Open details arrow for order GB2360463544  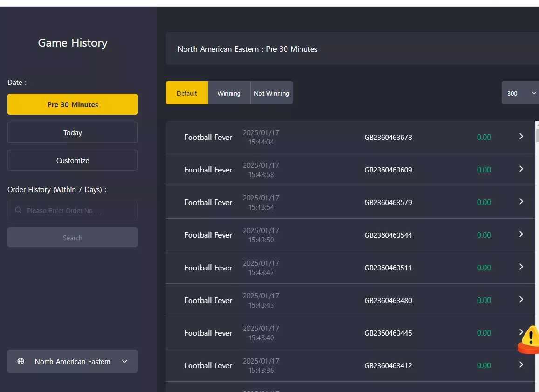point(521,234)
